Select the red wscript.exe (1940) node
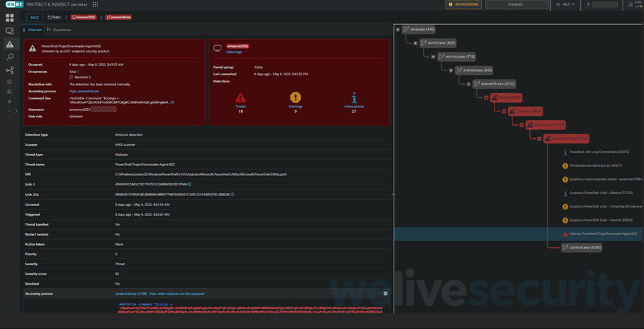 (x=546, y=125)
